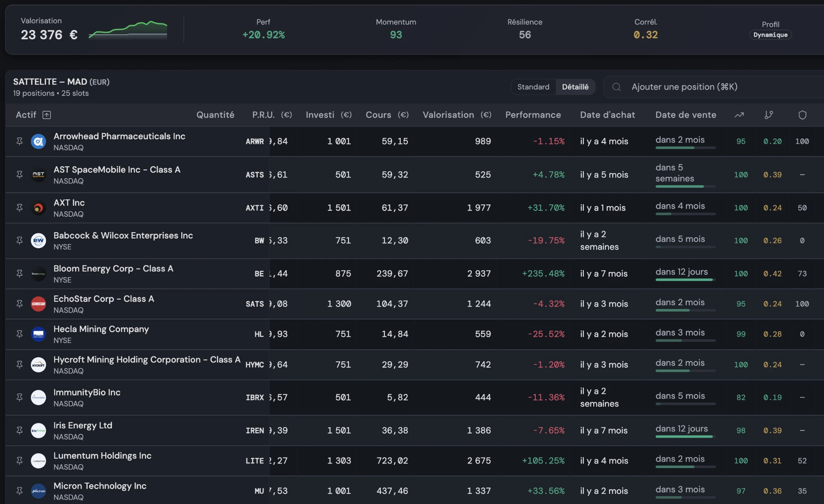This screenshot has width=824, height=504.
Task: Pin the Arrowhead Pharmaceuticals row
Action: click(x=19, y=141)
